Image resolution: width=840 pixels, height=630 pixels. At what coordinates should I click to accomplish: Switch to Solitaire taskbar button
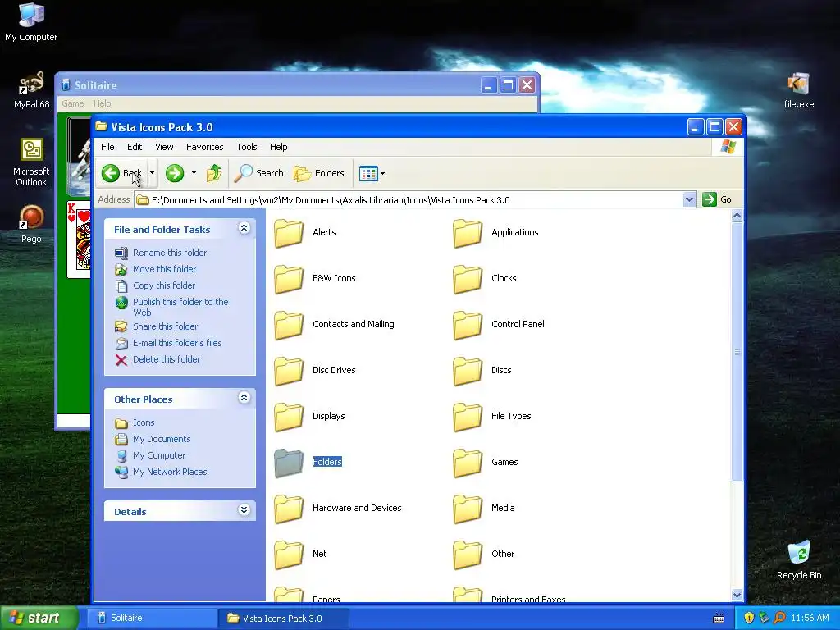point(152,618)
